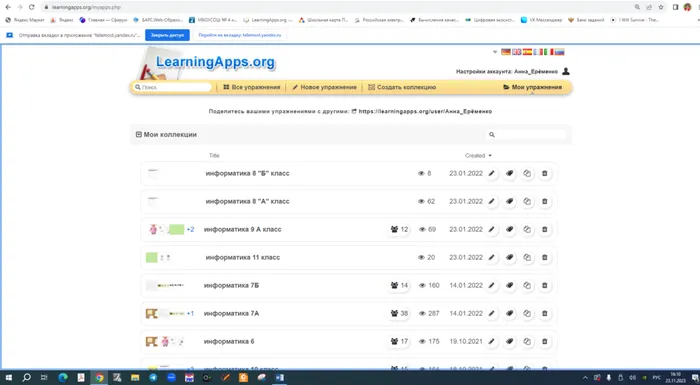Edit the информатика 9 А класс collection
The image size is (700, 385).
(x=492, y=229)
